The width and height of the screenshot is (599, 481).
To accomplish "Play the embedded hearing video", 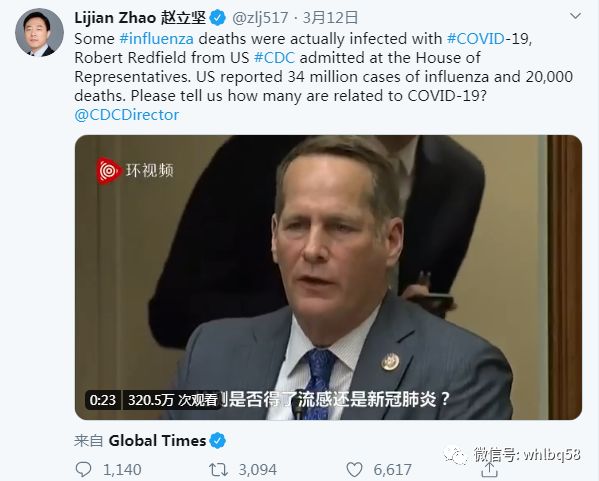I will tap(328, 277).
